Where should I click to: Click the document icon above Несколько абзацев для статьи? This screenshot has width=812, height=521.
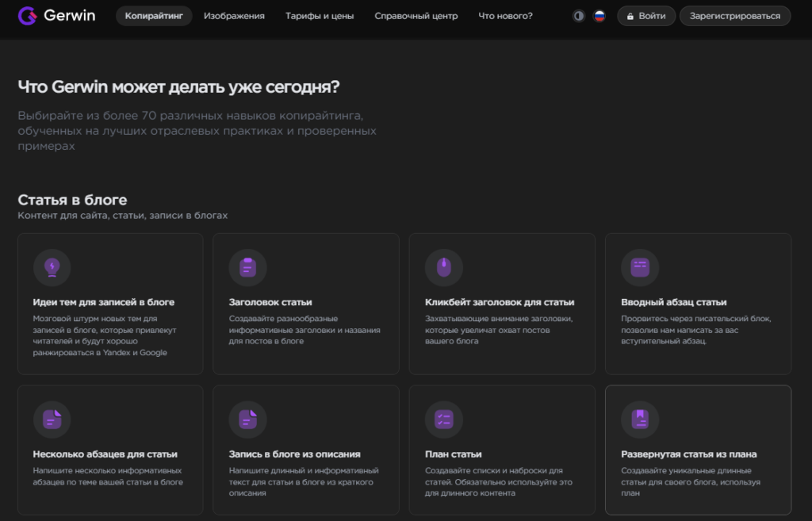coord(52,419)
